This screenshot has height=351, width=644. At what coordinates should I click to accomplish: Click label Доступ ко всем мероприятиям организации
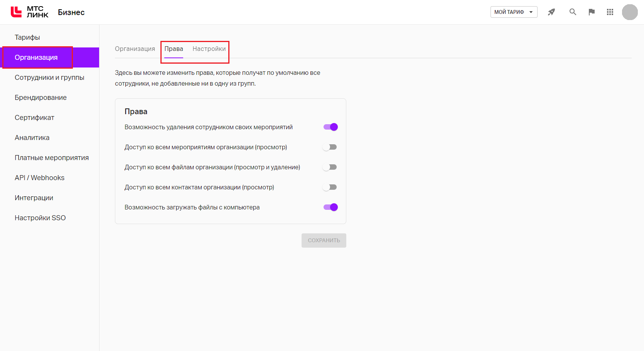pos(206,147)
